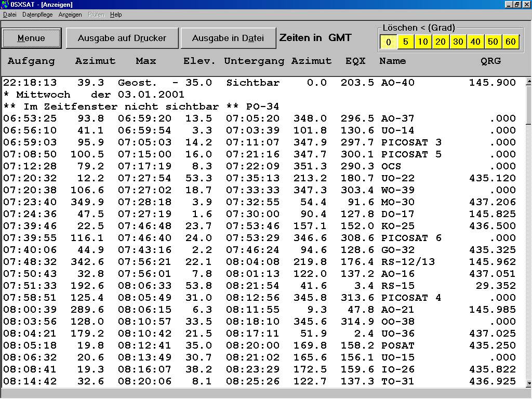This screenshot has height=399, width=532.
Task: Select the UO-22 satellite pass row
Action: (x=260, y=178)
